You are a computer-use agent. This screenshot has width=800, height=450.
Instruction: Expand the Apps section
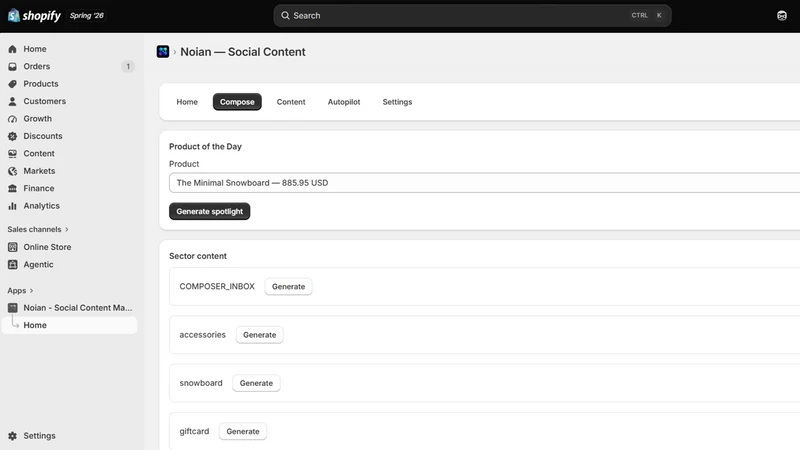pos(20,290)
